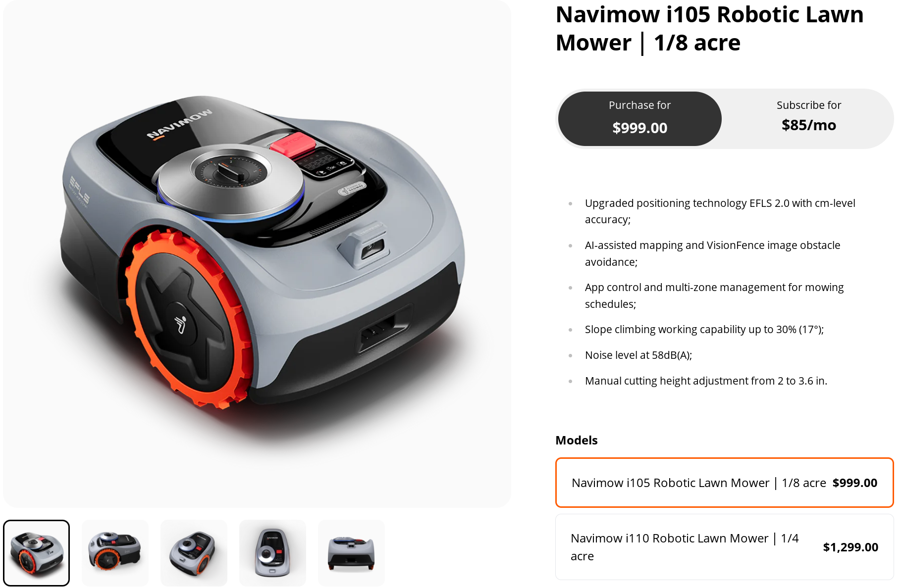The height and width of the screenshot is (588, 903).
Task: Select Navimow i105 1/8 acre model
Action: click(x=724, y=483)
